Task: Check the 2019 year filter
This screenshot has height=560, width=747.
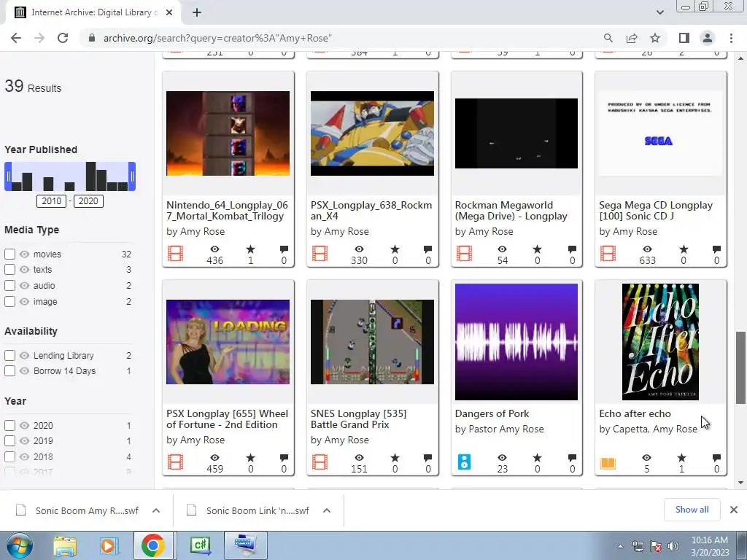Action: [x=10, y=441]
